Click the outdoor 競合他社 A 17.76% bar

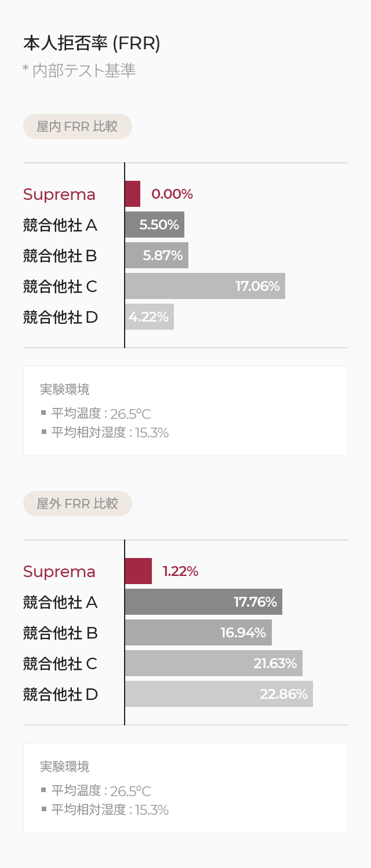tap(203, 602)
